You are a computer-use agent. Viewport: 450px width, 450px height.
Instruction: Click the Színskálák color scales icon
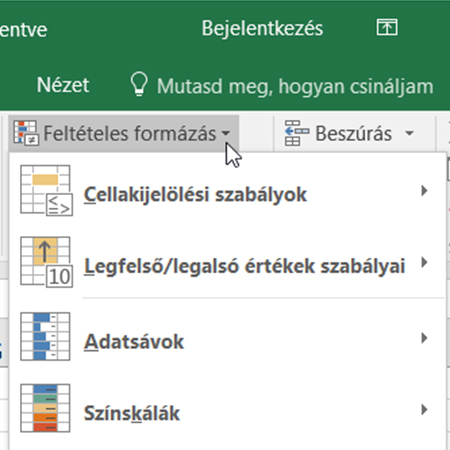(x=45, y=408)
